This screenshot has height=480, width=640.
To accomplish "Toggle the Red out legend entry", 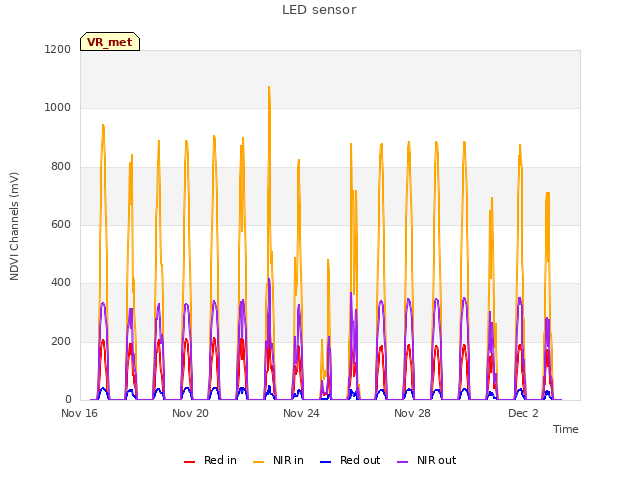I will coord(350,460).
